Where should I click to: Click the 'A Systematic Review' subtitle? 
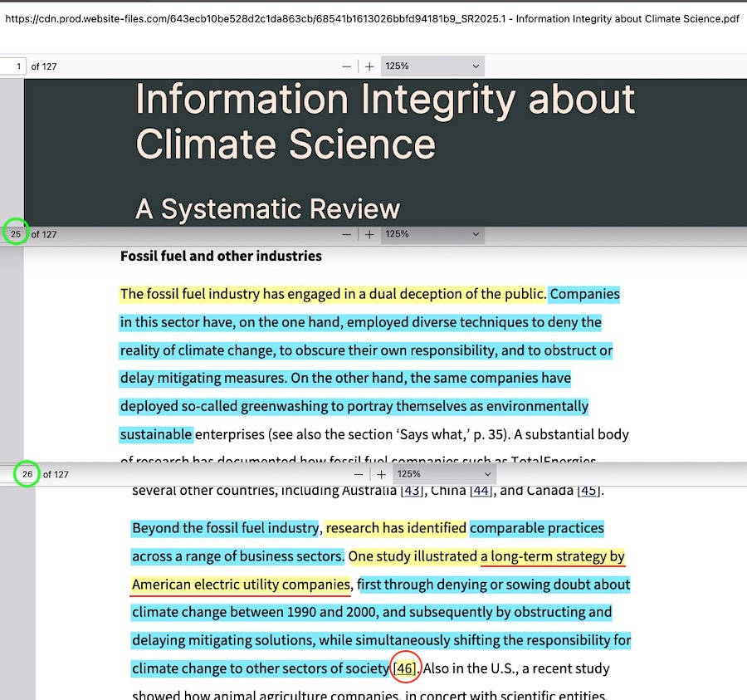click(x=267, y=209)
